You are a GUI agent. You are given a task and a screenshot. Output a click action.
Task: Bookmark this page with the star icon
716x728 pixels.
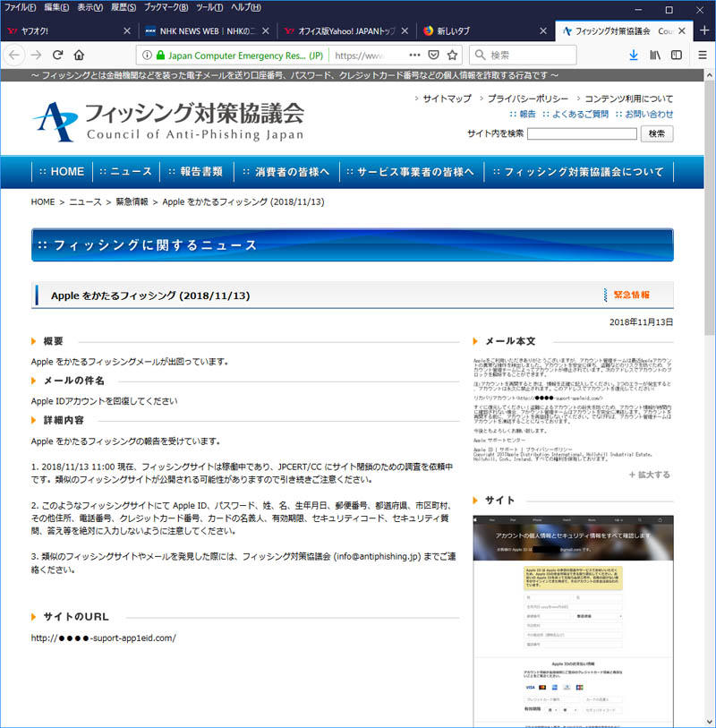[x=453, y=55]
